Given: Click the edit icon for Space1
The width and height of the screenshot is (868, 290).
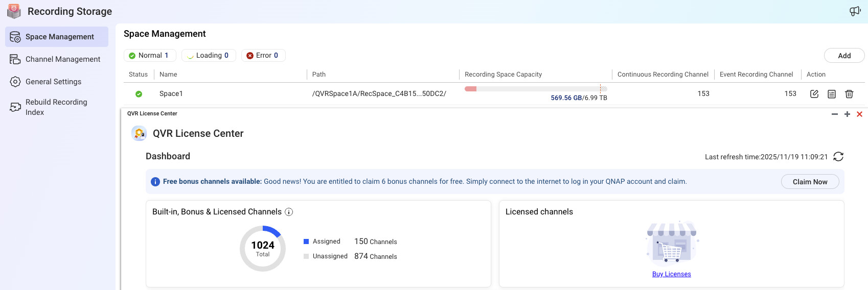Looking at the screenshot, I should tap(814, 94).
